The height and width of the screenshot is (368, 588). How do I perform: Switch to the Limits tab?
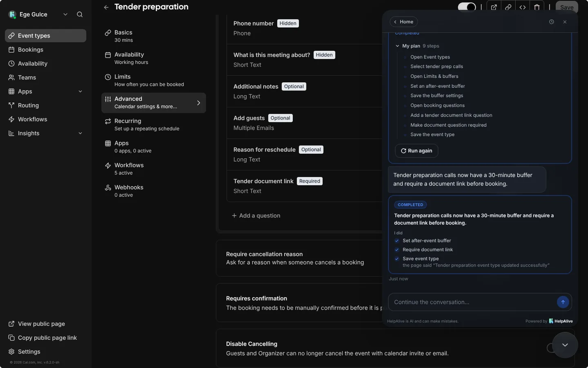[x=154, y=80]
